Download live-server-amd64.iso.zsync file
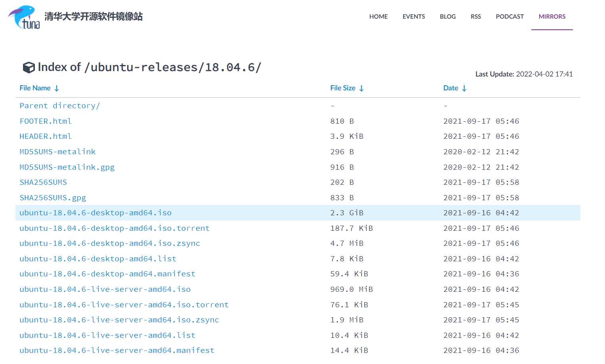Image resolution: width=605 pixels, height=364 pixels. pos(119,320)
